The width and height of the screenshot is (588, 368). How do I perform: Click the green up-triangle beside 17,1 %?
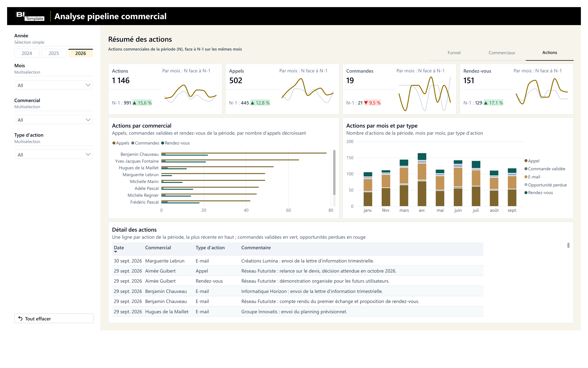tap(486, 103)
